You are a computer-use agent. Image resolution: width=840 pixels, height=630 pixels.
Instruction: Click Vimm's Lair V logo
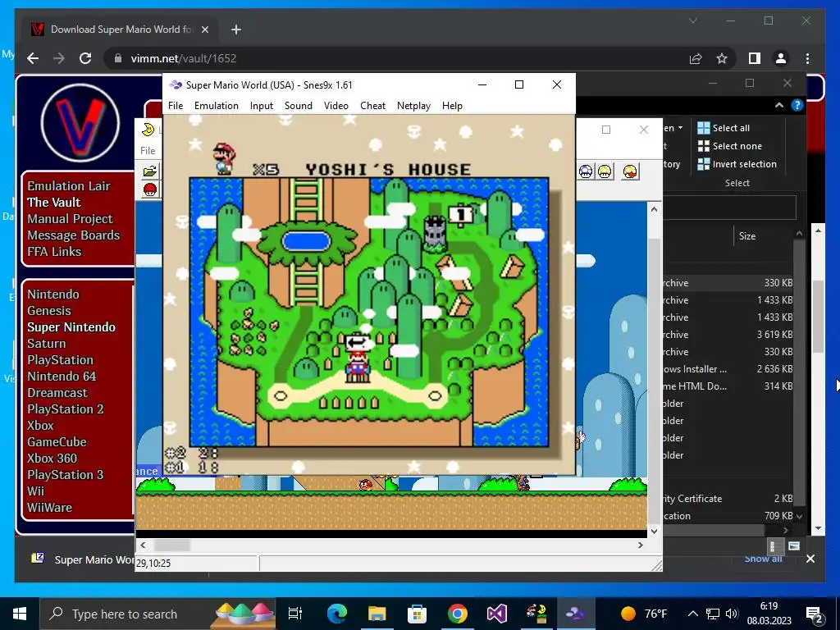click(x=80, y=123)
